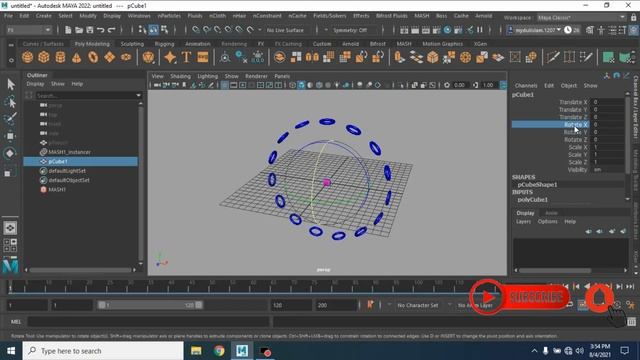Toggle the Channel Box sidebar icon at top right
The image size is (640, 360).
point(633,30)
